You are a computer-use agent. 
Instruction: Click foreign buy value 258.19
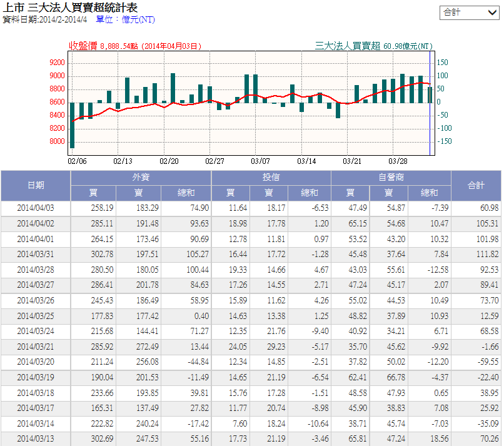coord(102,208)
